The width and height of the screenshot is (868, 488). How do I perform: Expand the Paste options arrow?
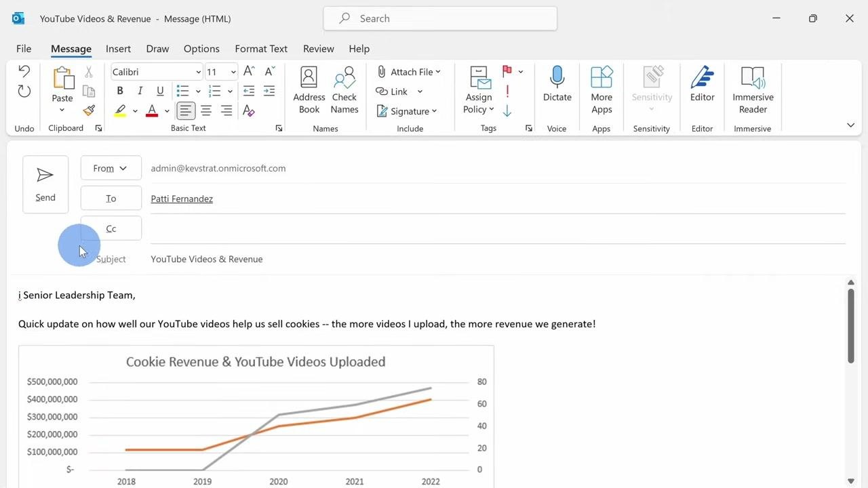pos(62,110)
